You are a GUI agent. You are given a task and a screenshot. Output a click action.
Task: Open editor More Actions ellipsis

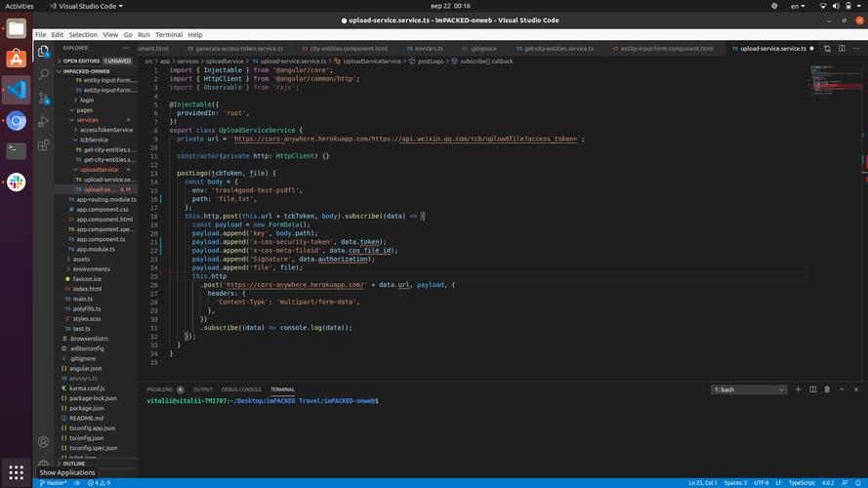(x=856, y=48)
